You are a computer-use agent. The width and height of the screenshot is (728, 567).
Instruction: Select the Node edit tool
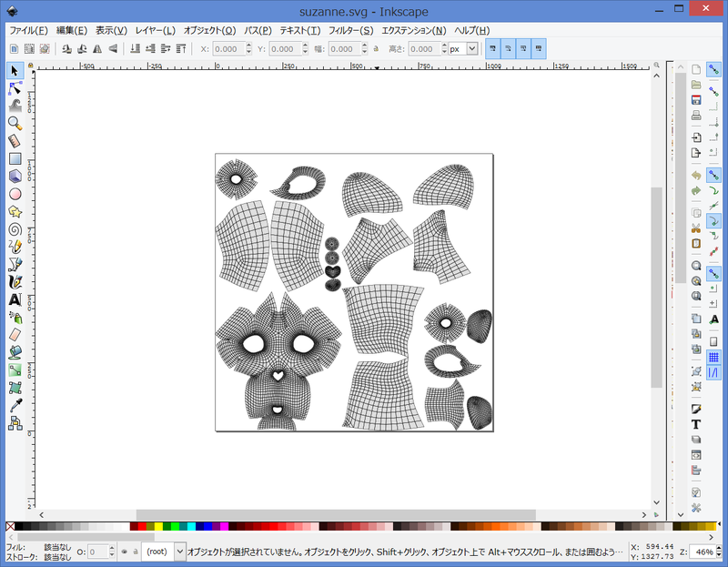click(15, 88)
